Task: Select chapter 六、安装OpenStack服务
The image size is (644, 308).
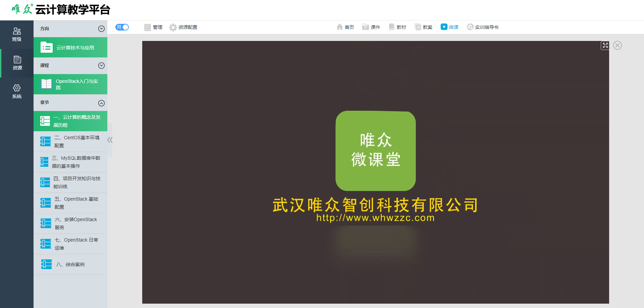Action: pyautogui.click(x=70, y=223)
